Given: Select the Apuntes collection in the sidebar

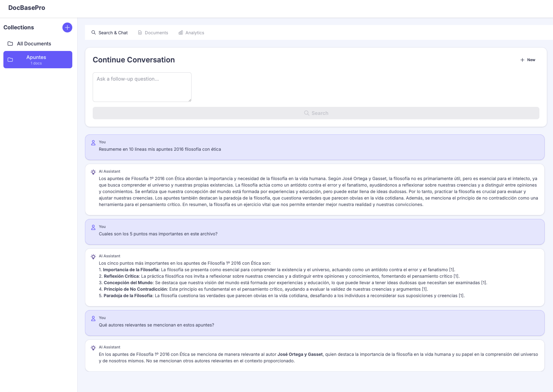Looking at the screenshot, I should (x=38, y=59).
